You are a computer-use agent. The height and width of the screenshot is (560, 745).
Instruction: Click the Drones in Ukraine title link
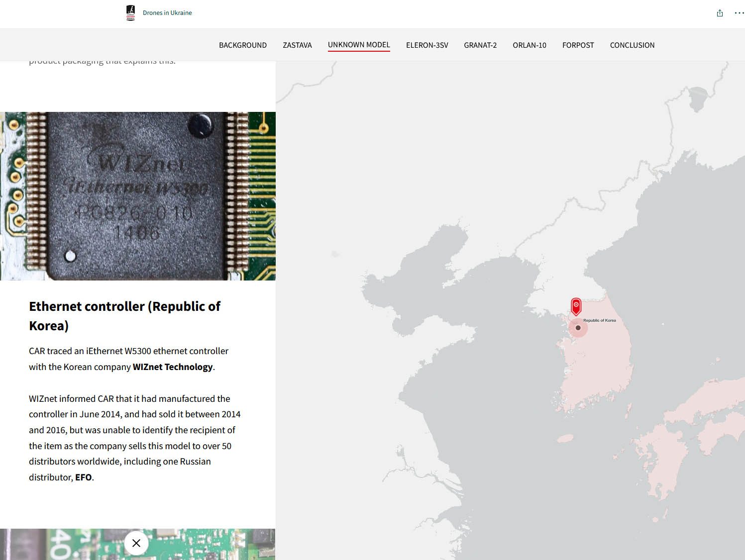pyautogui.click(x=167, y=13)
